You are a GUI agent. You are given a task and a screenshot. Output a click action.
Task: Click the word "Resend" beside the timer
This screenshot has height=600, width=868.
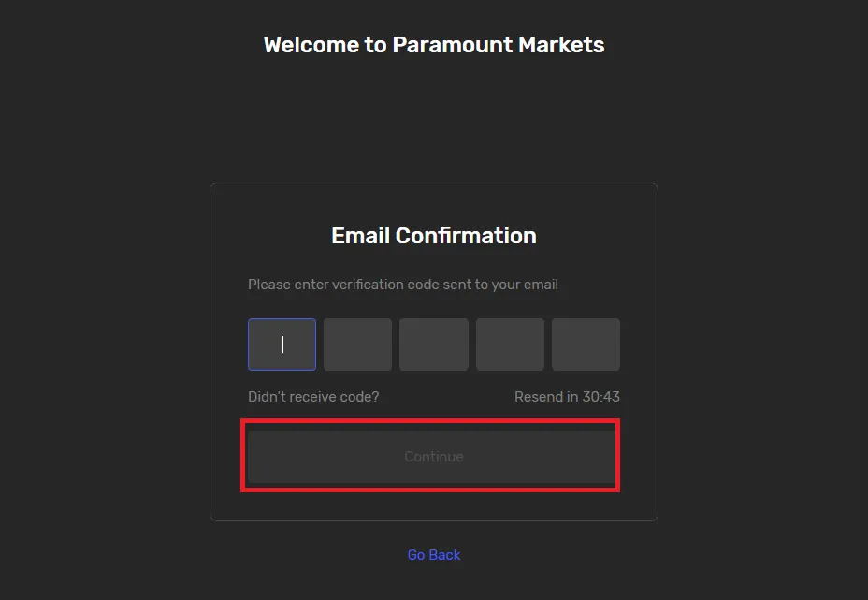[538, 397]
